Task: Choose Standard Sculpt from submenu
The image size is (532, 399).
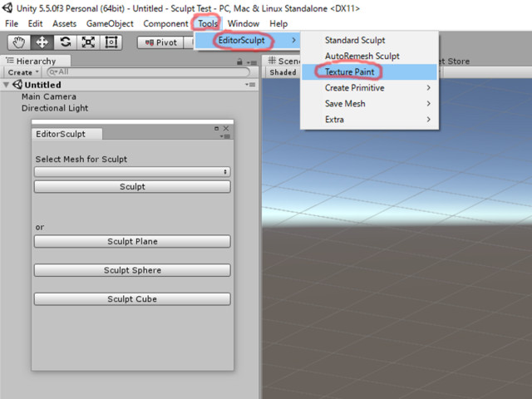Action: [x=369, y=41]
